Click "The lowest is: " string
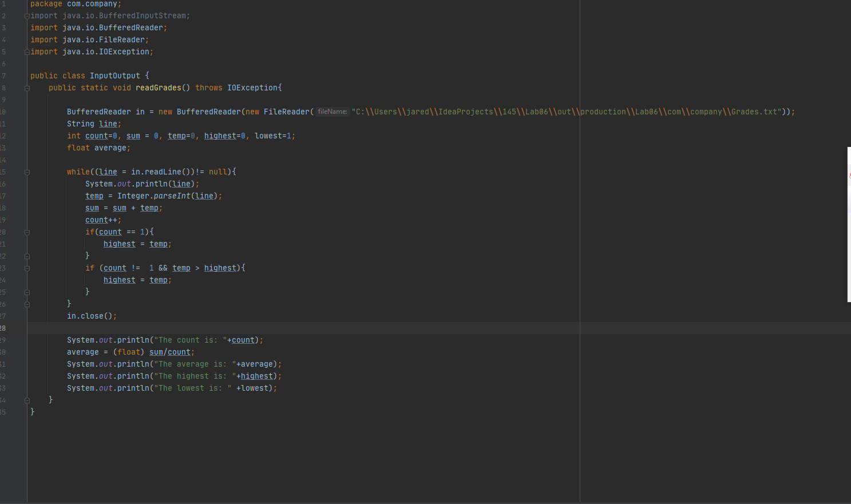This screenshot has height=504, width=851. click(193, 388)
